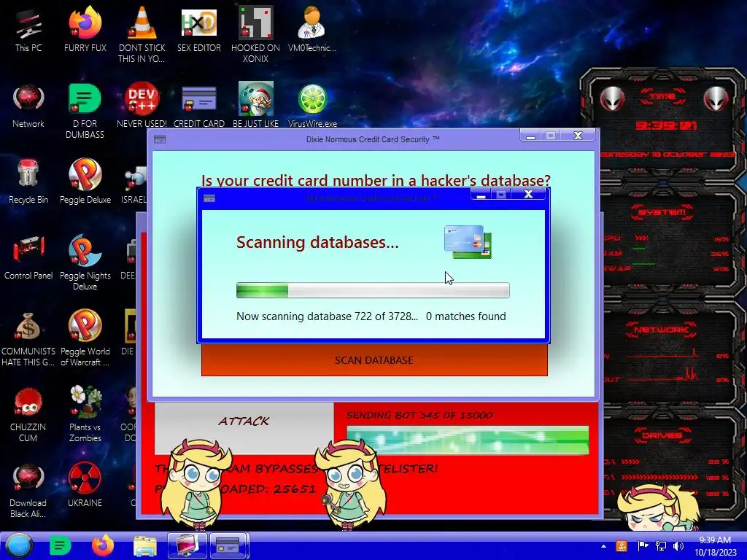Close the front scanning dialog

point(528,194)
